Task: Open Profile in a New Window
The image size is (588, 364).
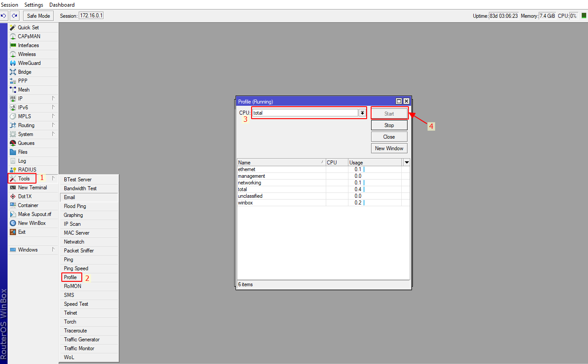Action: (x=389, y=148)
